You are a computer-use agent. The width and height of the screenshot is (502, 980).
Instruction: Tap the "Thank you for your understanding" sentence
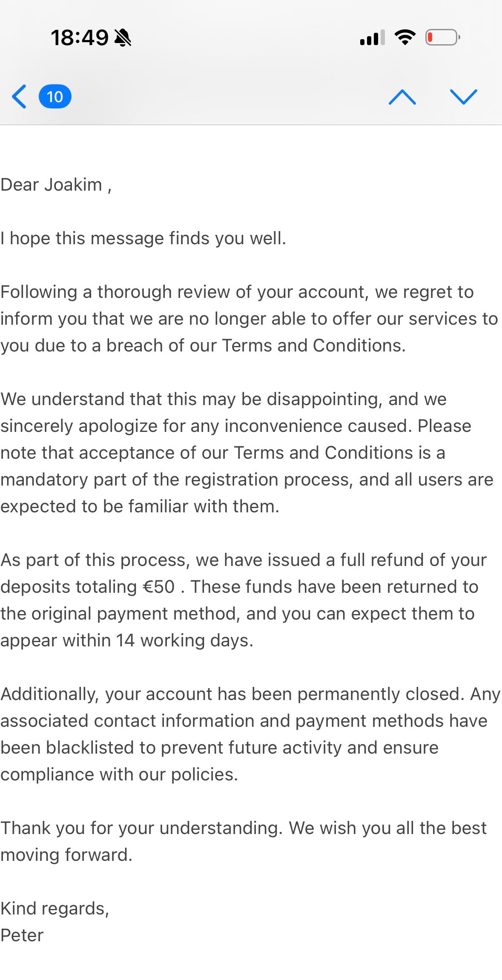pyautogui.click(x=141, y=828)
